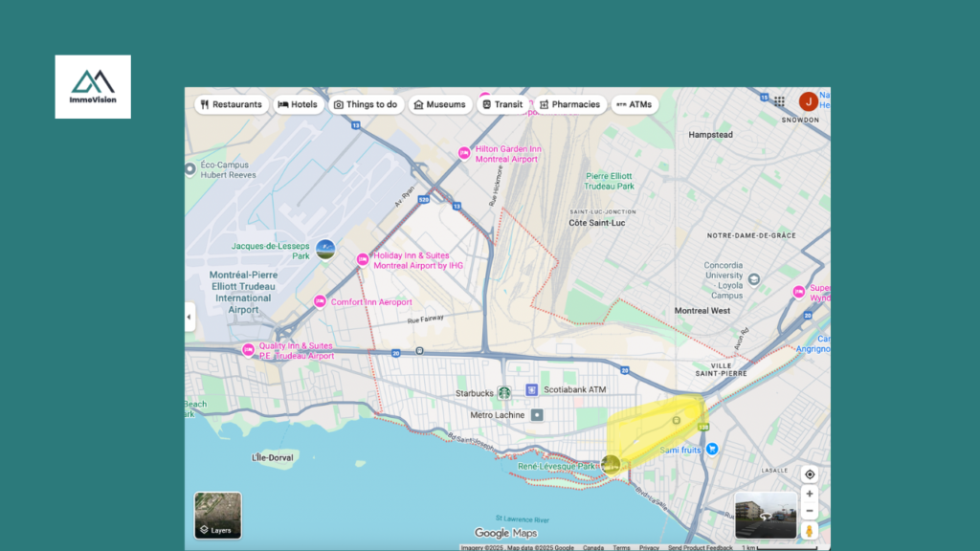Screen dimensions: 980x551
Task: Open the Layers panel via the Layers thumbnail
Action: (216, 516)
